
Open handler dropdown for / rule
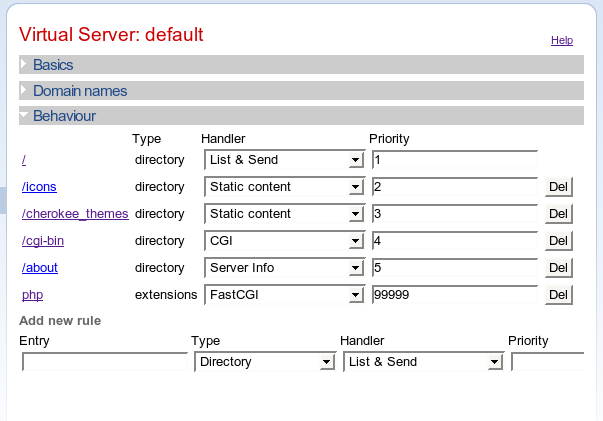[x=284, y=160]
